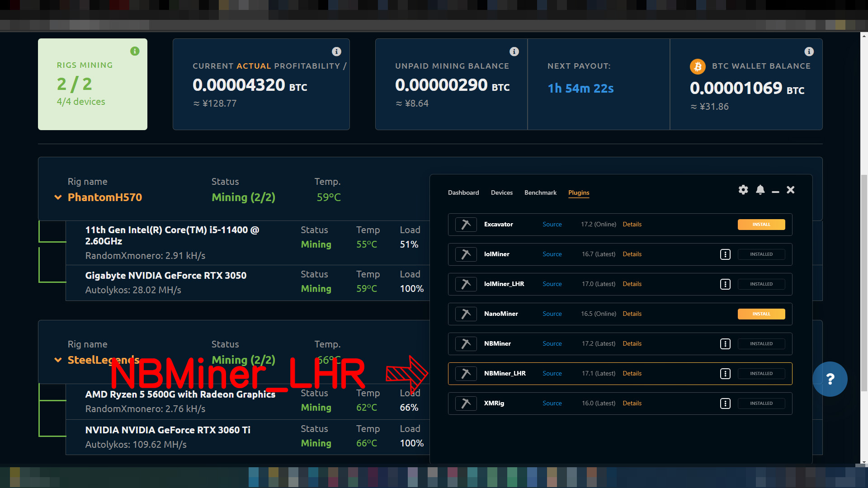This screenshot has height=488, width=868.
Task: Minimize the NiceHash Miner window
Action: 775,192
